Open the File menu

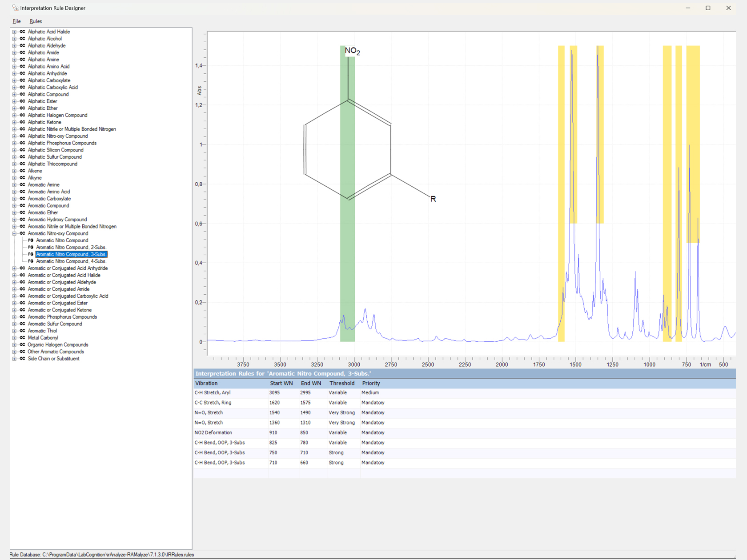coord(16,21)
